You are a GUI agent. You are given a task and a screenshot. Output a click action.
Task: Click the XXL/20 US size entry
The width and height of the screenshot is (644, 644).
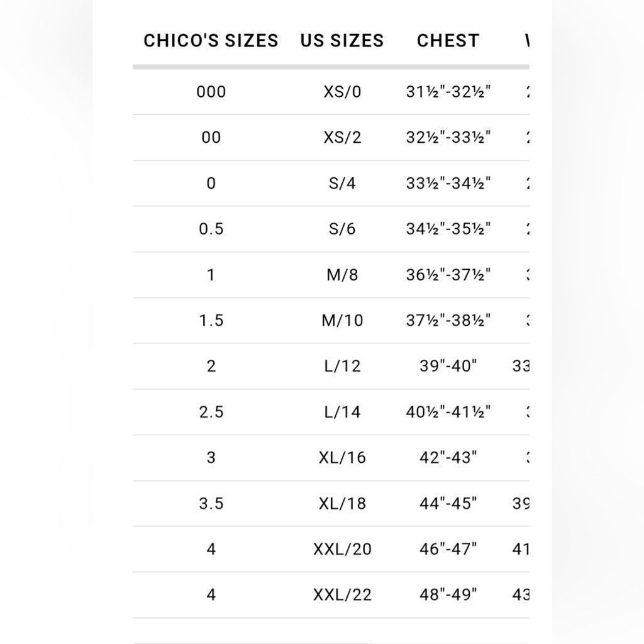pos(342,549)
